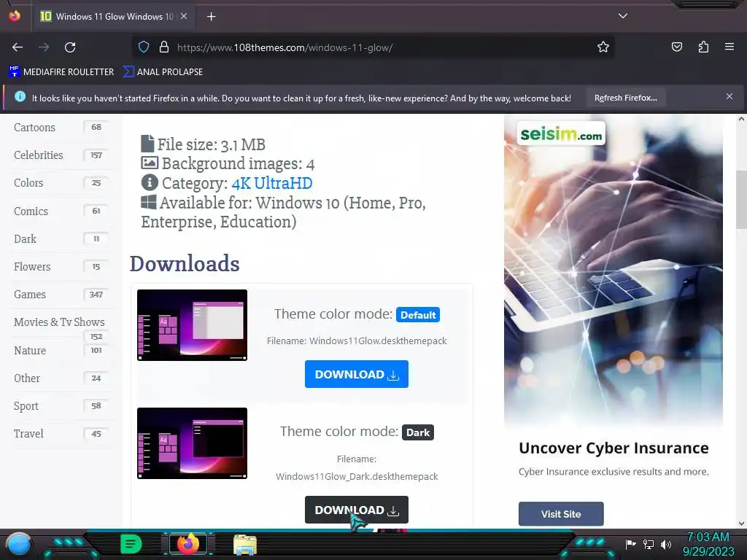747x560 pixels.
Task: Click the scrollbar up arrow
Action: pyautogui.click(x=741, y=119)
